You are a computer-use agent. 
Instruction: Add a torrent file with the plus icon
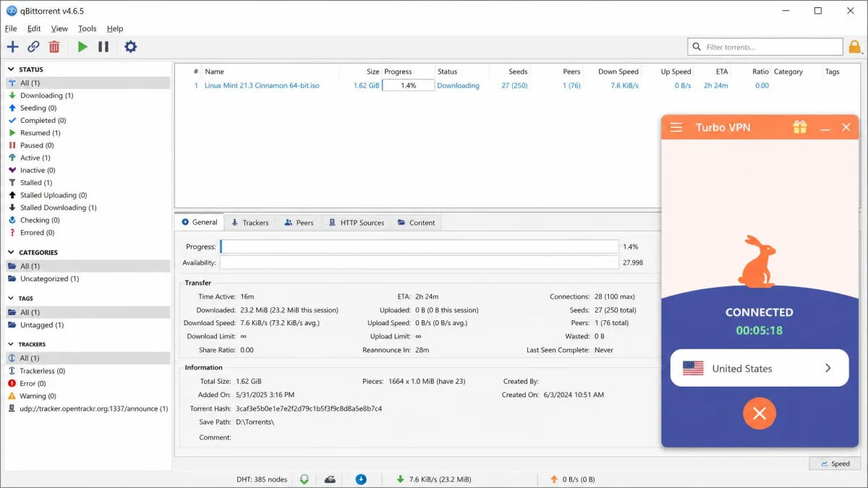[x=12, y=47]
